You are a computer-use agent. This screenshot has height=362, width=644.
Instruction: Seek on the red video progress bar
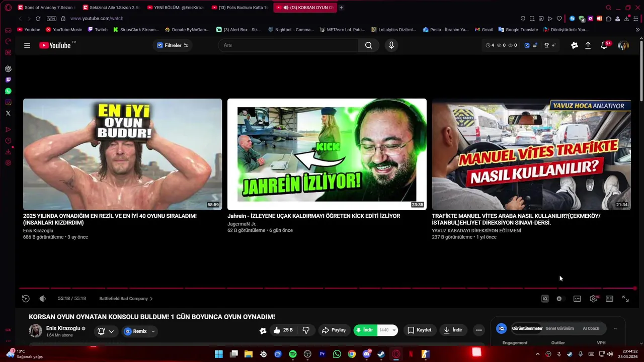pos(327,289)
